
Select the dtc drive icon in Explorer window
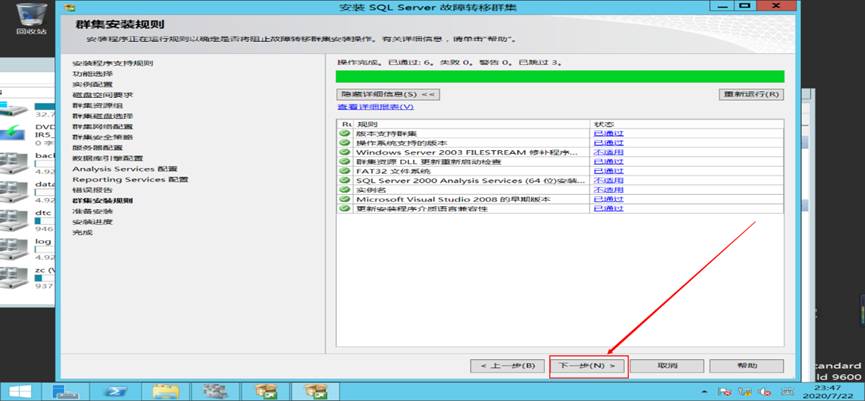(13, 220)
